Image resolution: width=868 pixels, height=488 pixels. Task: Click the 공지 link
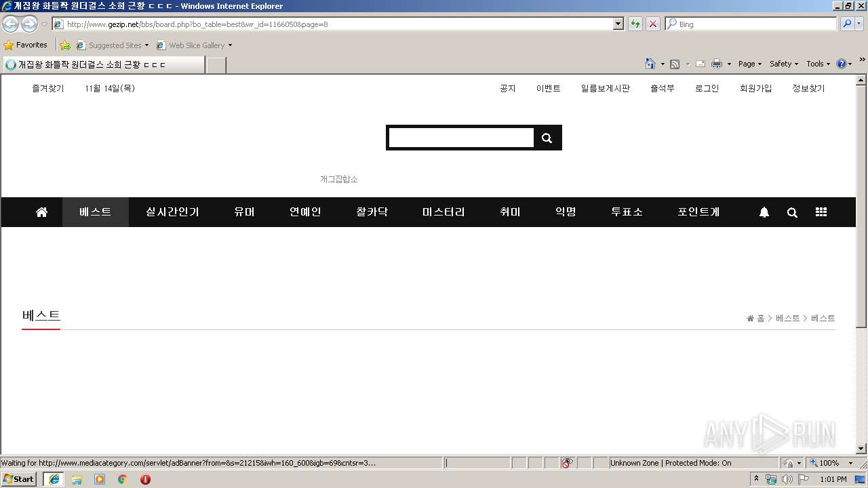508,88
